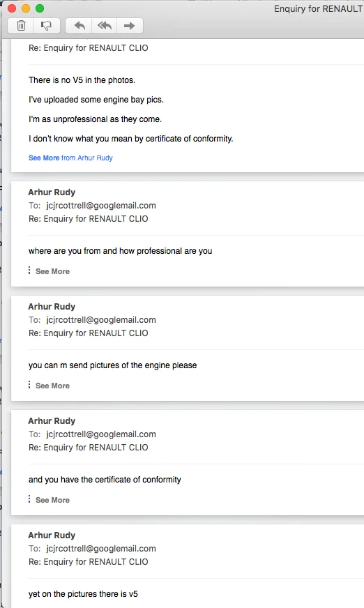
Task: Expand See More under certificate of conformity message
Action: (52, 500)
